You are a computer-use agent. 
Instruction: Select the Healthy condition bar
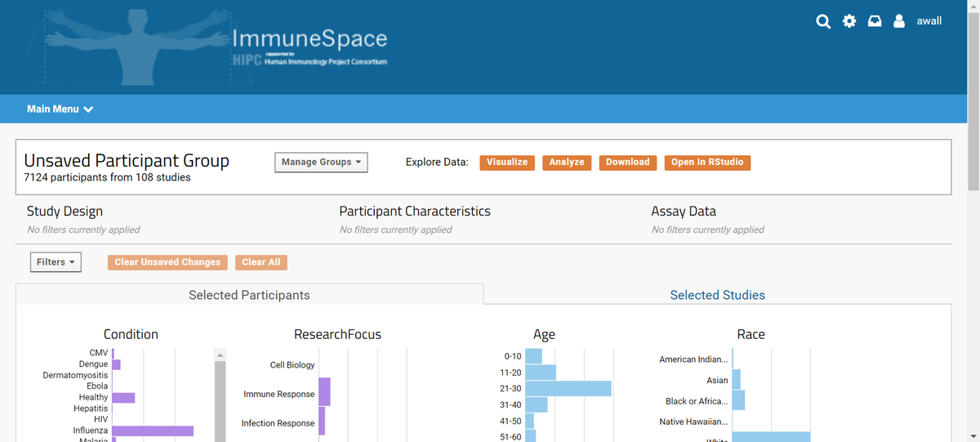[123, 397]
